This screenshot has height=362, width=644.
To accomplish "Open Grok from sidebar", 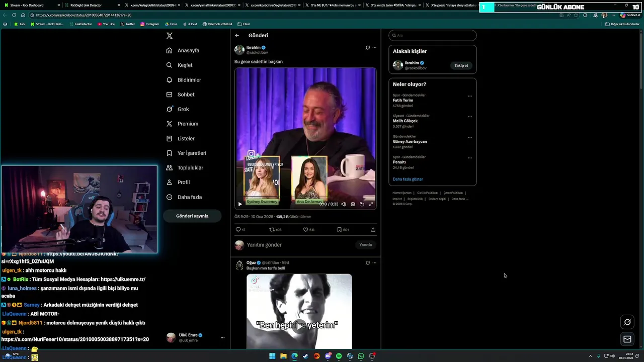I will point(177,109).
